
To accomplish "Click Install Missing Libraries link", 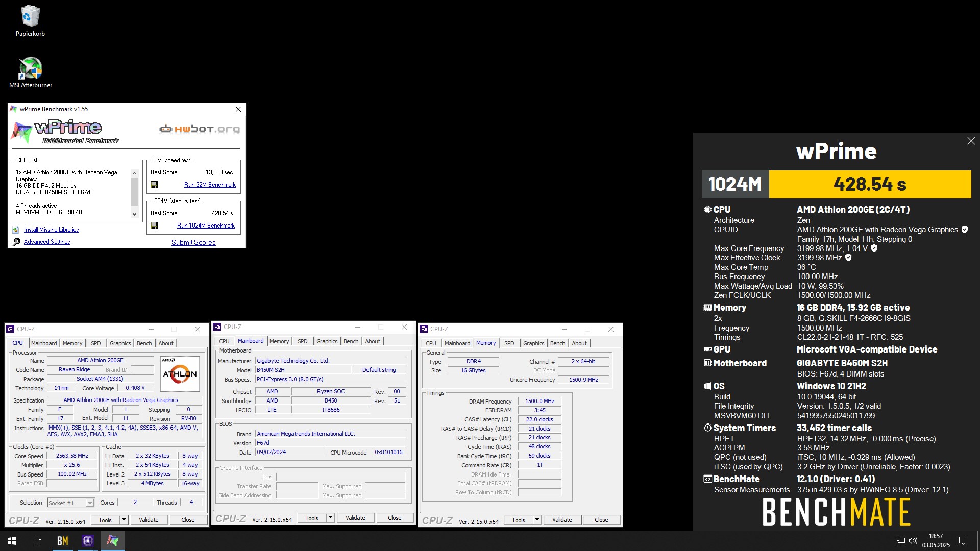I will click(51, 230).
